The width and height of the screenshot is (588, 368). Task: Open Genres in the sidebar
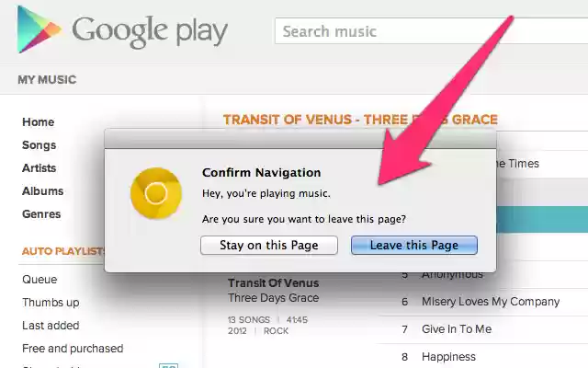tap(41, 214)
